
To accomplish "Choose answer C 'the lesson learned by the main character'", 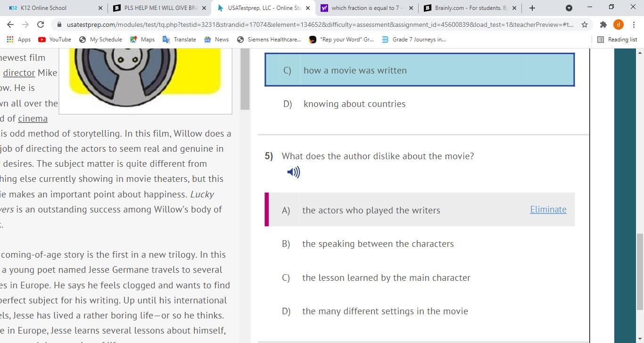I will click(x=420, y=278).
